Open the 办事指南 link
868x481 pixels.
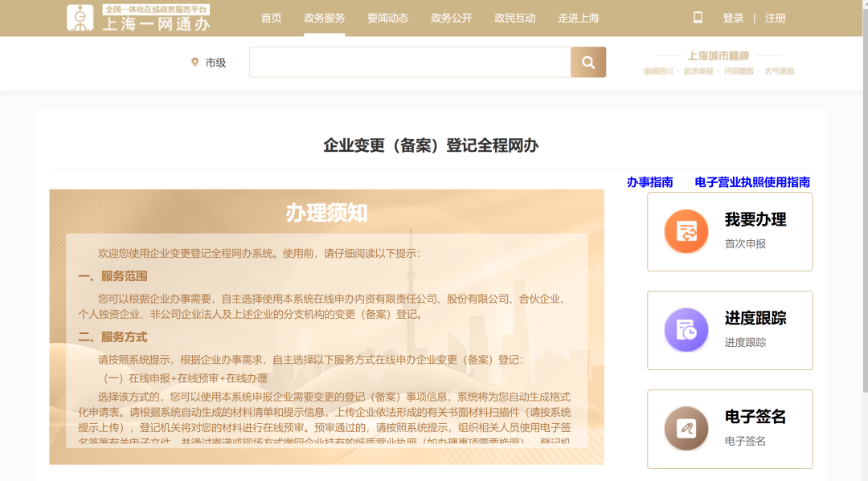[x=649, y=182]
